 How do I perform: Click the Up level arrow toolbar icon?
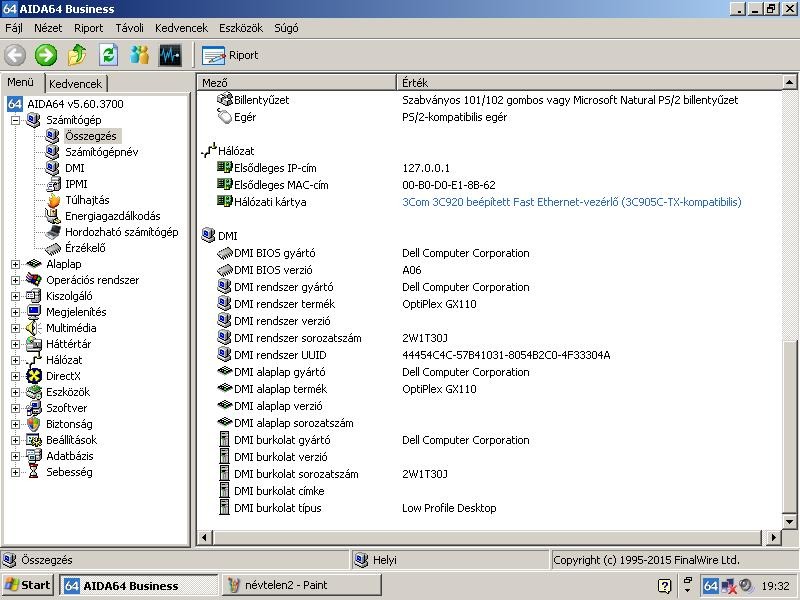coord(77,55)
